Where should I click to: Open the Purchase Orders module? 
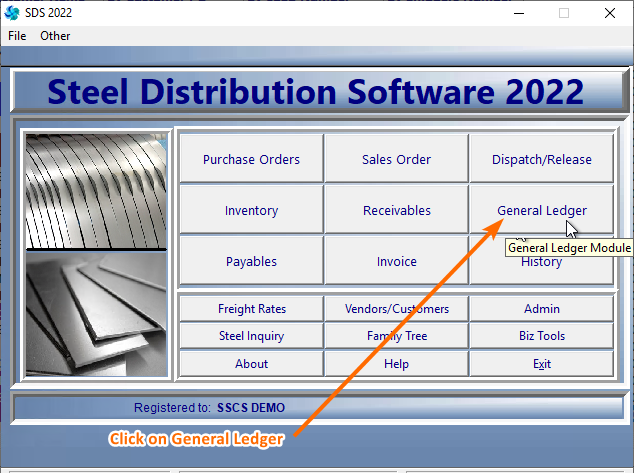coord(251,159)
